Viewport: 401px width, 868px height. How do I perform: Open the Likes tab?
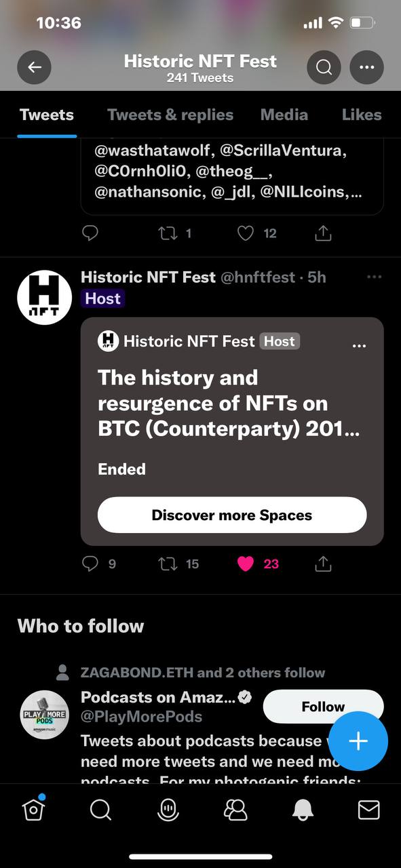click(362, 115)
